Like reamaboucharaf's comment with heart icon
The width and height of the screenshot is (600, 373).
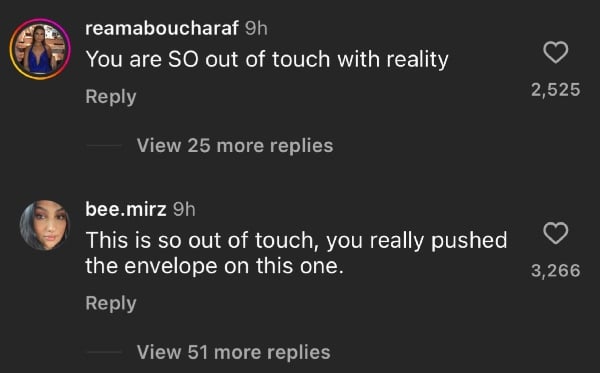[x=556, y=52]
